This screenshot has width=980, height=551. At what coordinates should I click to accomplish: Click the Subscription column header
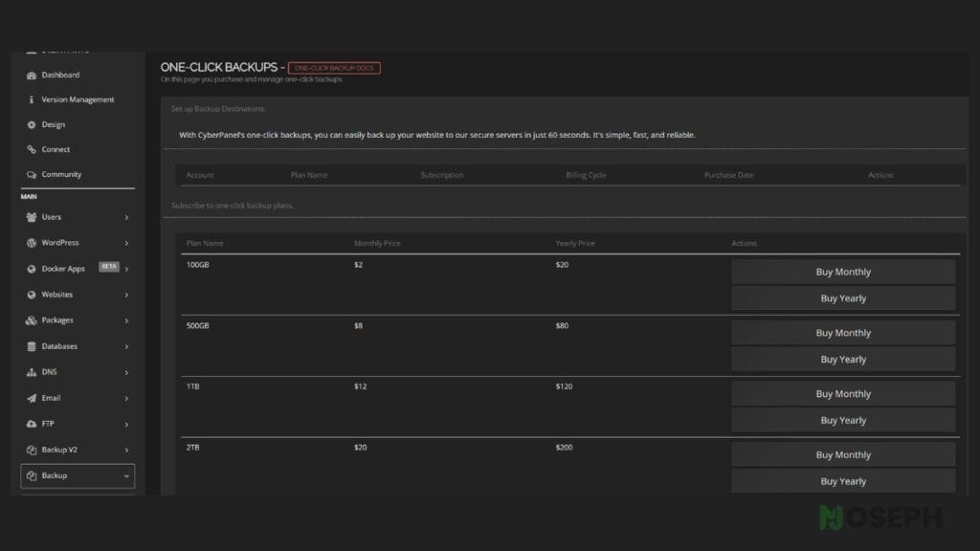pyautogui.click(x=442, y=175)
